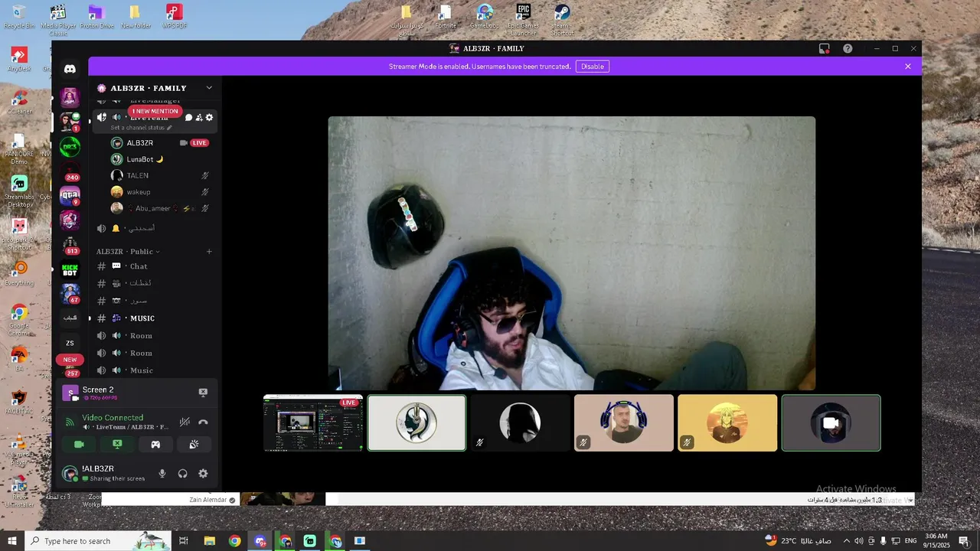The image size is (980, 551).
Task: Set a channel status
Action: point(142,127)
